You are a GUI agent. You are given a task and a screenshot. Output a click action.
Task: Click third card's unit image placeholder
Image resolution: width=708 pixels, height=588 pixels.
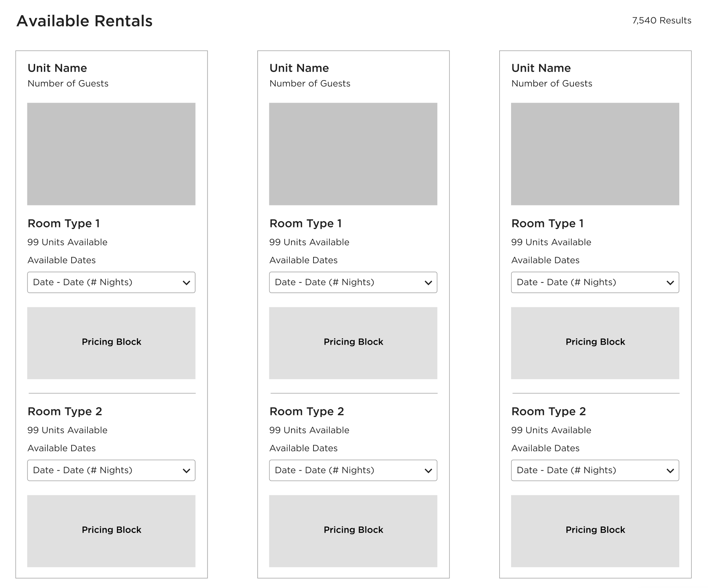pos(595,154)
